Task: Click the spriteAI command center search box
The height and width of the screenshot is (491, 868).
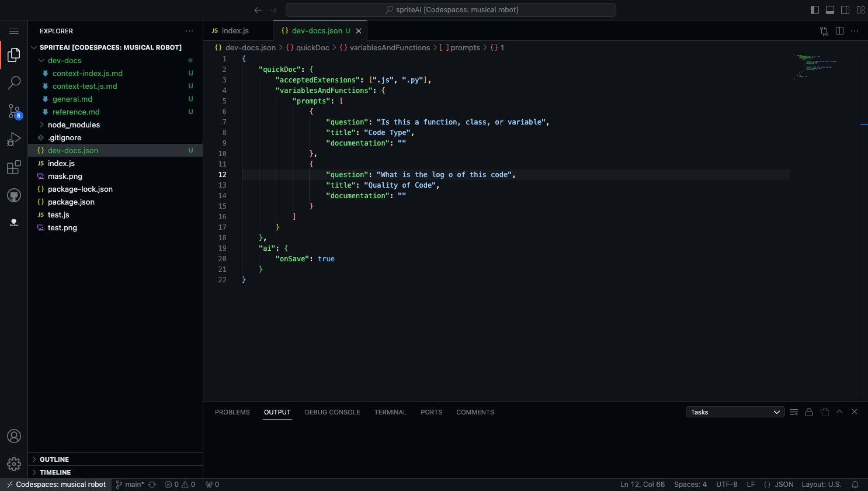Action: click(x=451, y=10)
